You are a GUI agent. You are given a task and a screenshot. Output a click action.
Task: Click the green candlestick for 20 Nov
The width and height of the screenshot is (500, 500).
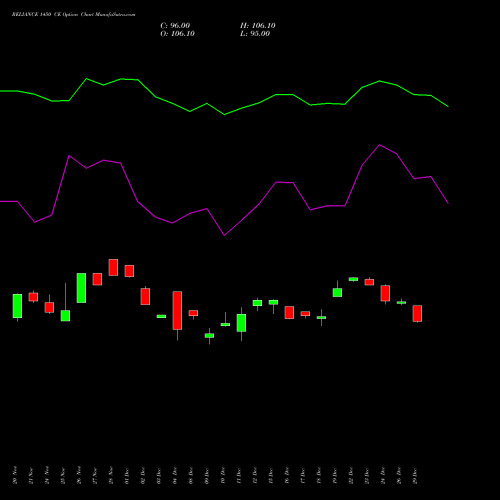click(17, 306)
